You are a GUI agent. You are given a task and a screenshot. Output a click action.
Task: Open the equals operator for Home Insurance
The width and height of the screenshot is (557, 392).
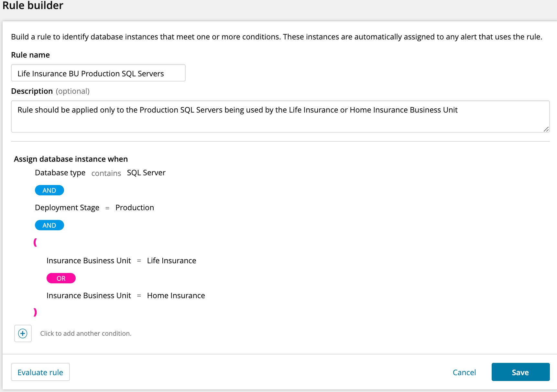click(139, 296)
